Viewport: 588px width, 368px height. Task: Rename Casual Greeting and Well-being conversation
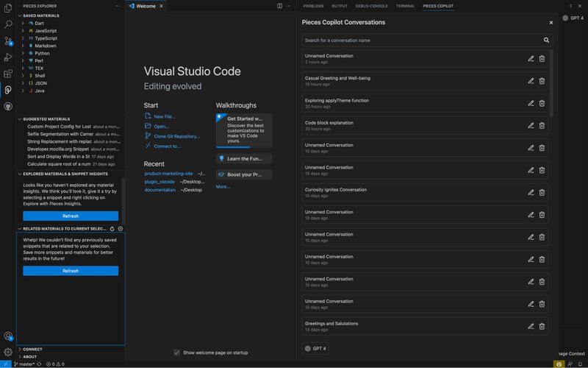(x=531, y=81)
